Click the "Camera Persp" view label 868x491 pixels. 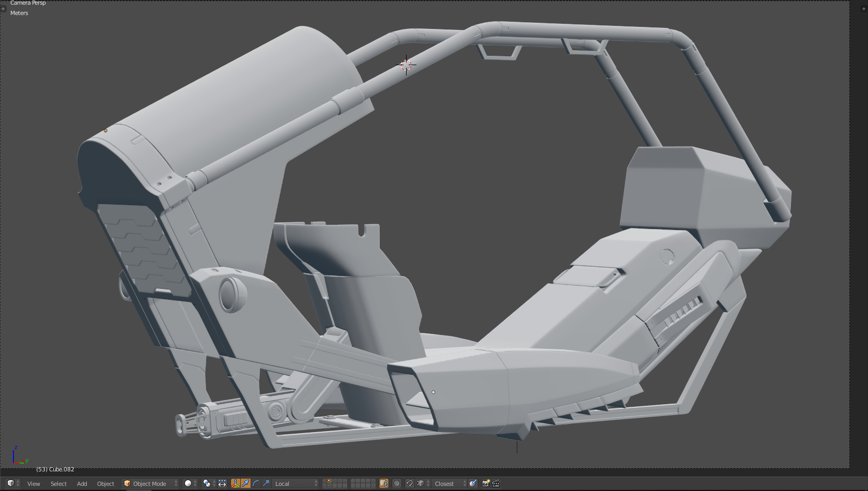[x=28, y=3]
